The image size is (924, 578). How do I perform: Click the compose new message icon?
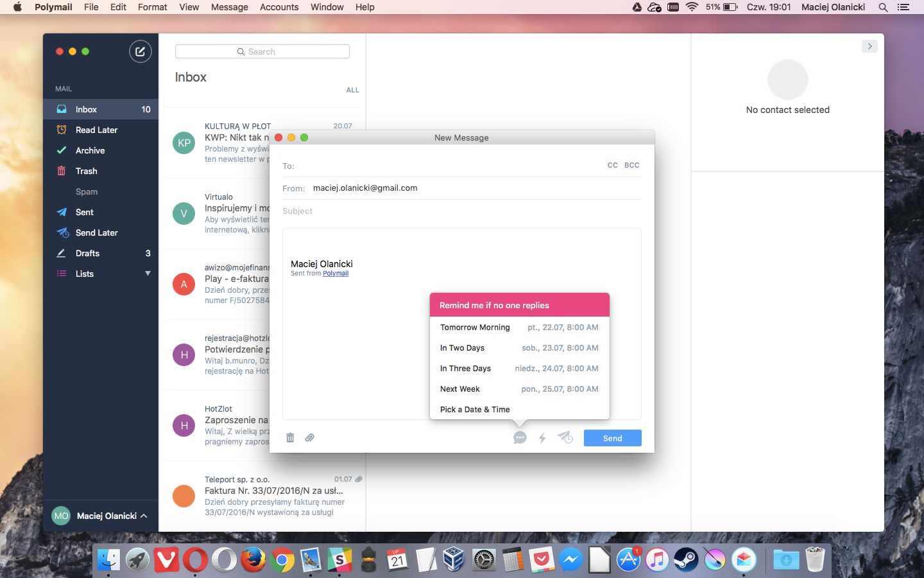pos(140,51)
